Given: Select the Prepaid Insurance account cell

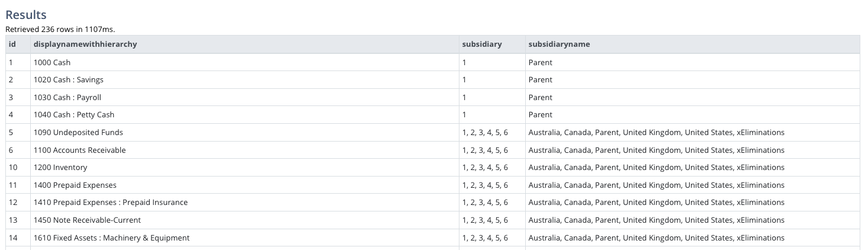Looking at the screenshot, I should click(245, 203).
